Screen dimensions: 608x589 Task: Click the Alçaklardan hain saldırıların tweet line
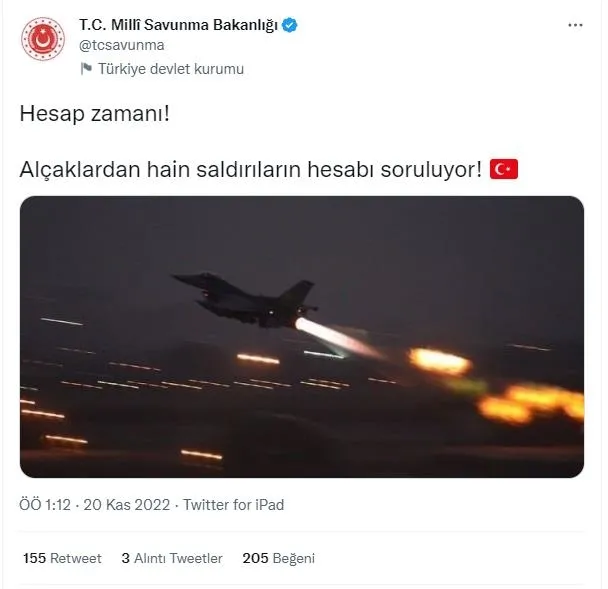[x=251, y=169]
